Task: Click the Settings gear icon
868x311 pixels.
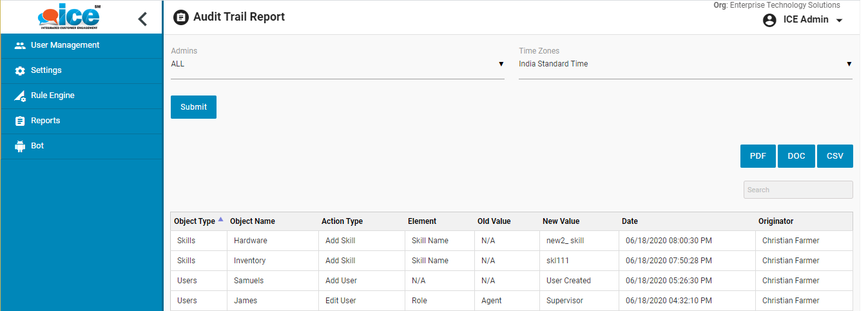Action: coord(20,71)
